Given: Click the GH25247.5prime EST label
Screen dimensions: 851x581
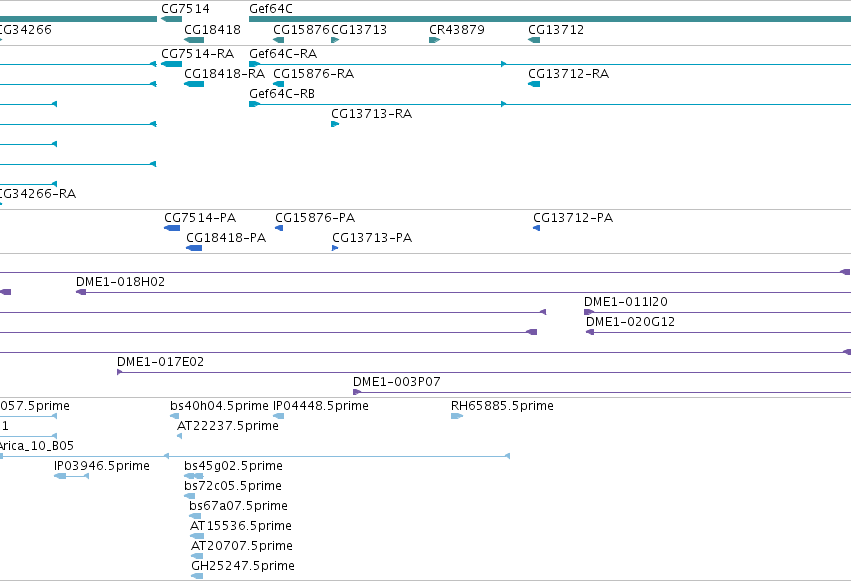Looking at the screenshot, I should tap(243, 566).
